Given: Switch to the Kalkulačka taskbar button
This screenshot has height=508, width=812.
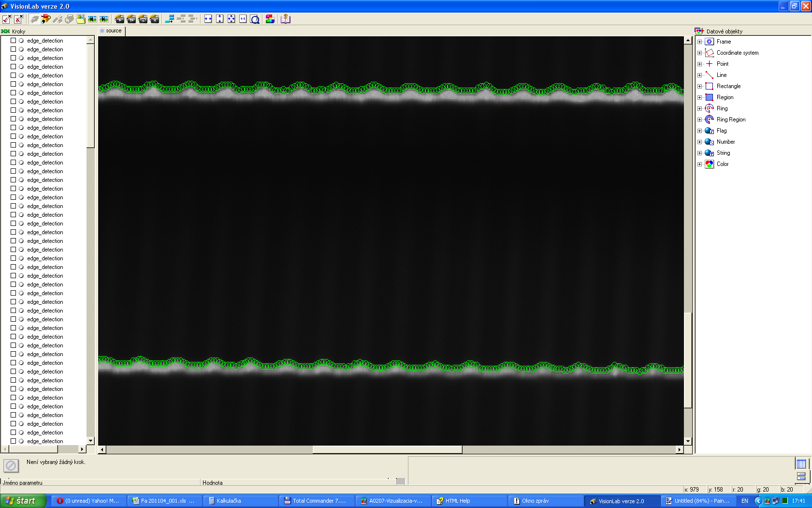Looking at the screenshot, I should 228,501.
